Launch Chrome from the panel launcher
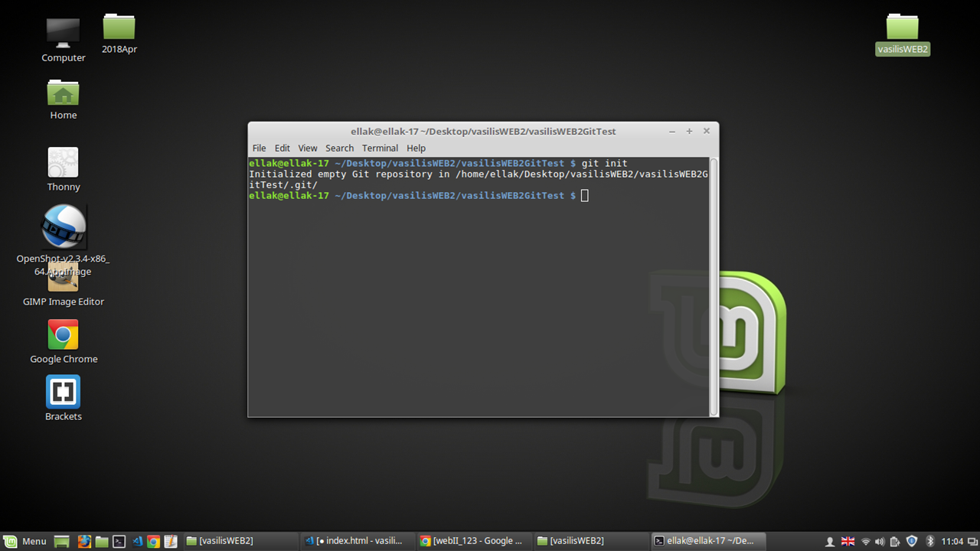 coord(153,541)
